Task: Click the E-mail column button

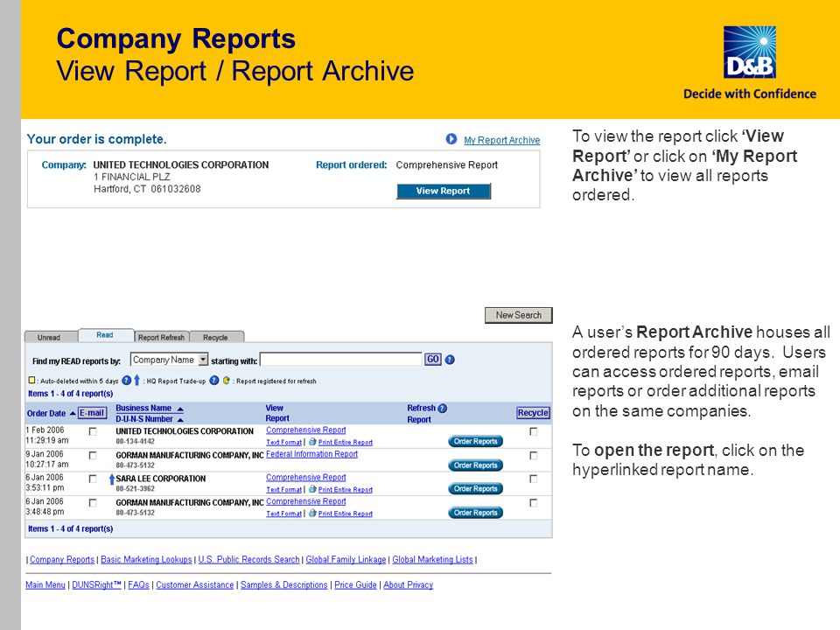Action: coord(92,413)
